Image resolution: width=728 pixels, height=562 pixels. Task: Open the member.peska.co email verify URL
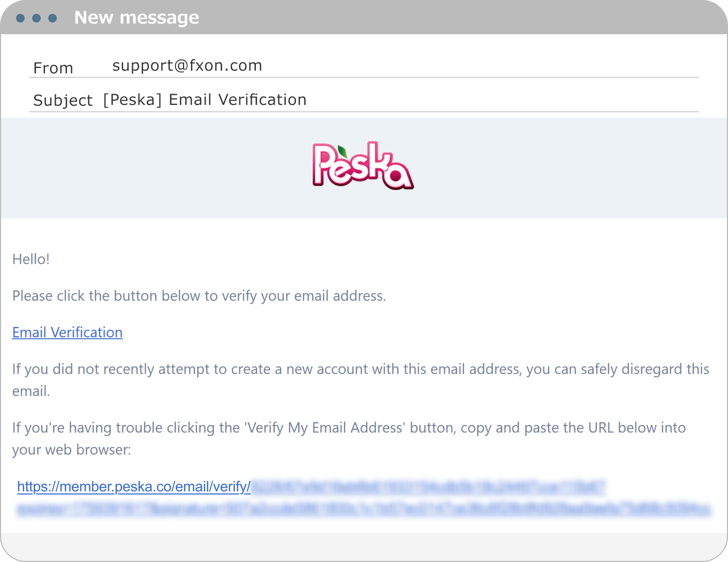(x=134, y=487)
